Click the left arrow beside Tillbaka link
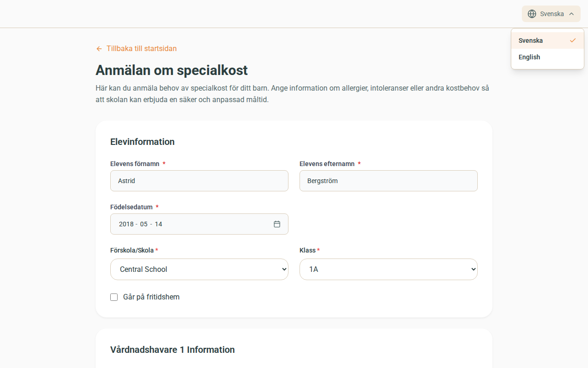Viewport: 588px width, 368px height. pos(99,49)
